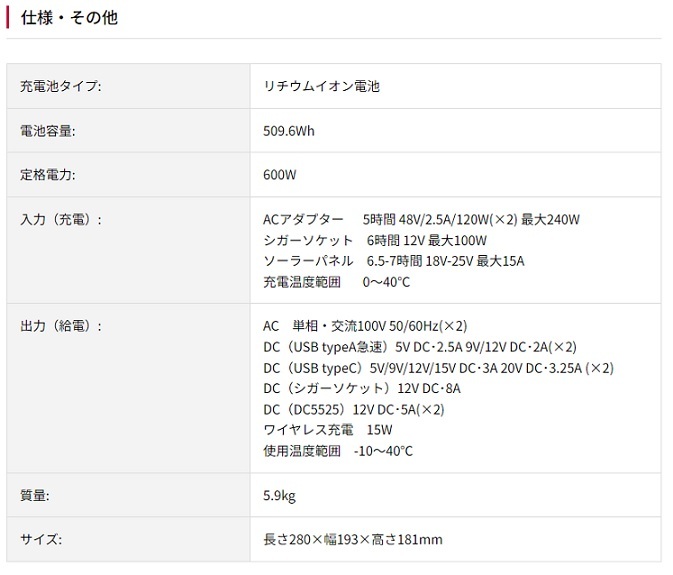The width and height of the screenshot is (673, 575).
Task: Click the リチウムイオン電池 value text
Action: point(321,86)
